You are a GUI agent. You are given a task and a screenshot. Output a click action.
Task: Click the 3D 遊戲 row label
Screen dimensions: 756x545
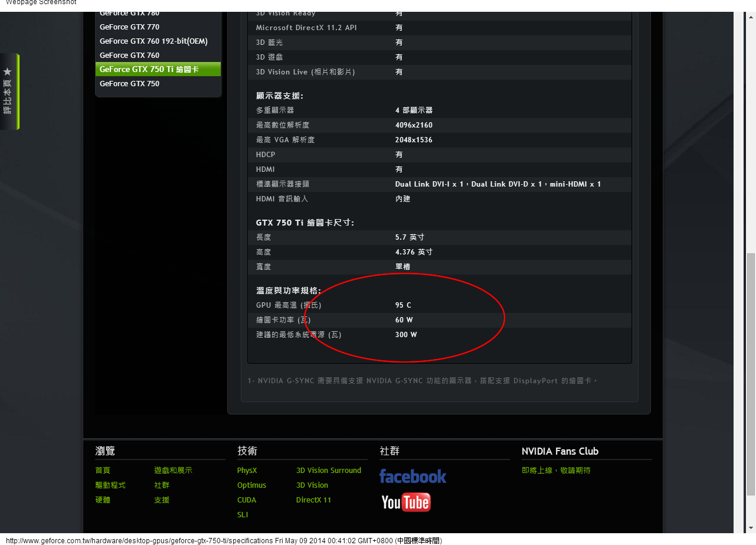(x=269, y=57)
